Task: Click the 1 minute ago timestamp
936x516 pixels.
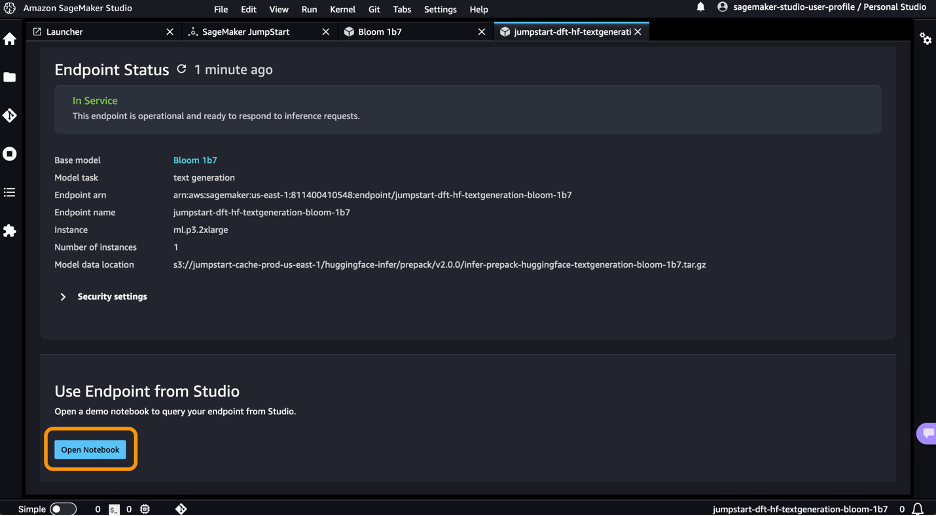Action: 233,69
